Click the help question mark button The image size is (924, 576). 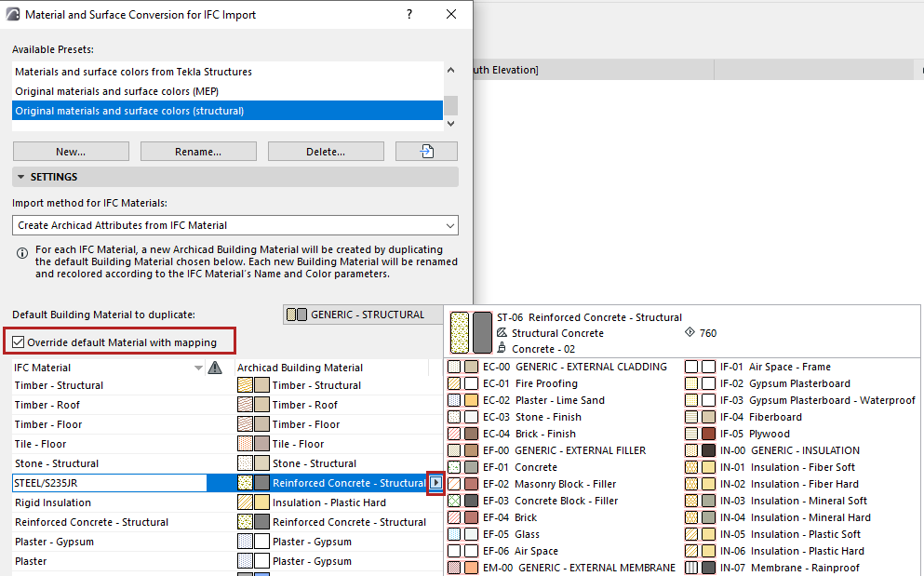(409, 14)
